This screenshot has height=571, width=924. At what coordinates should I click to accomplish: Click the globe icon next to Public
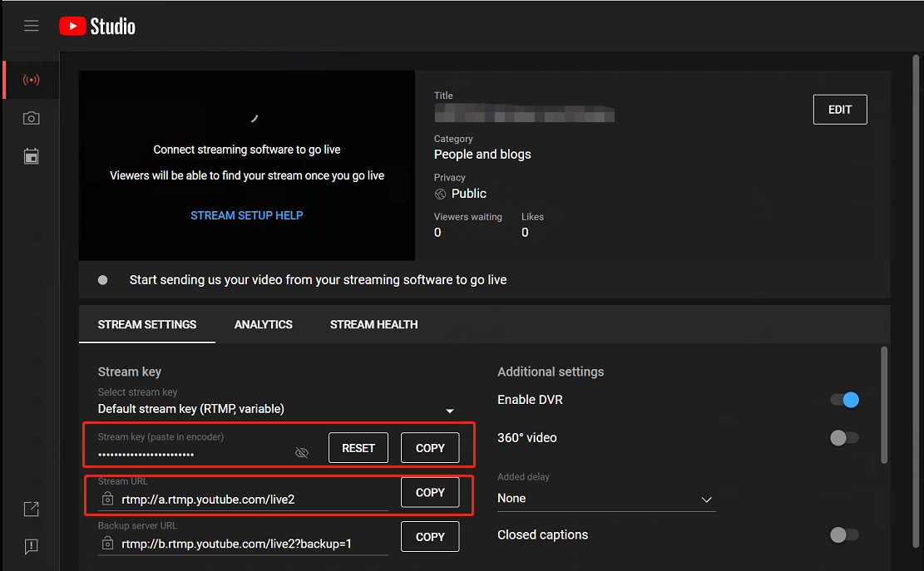440,194
